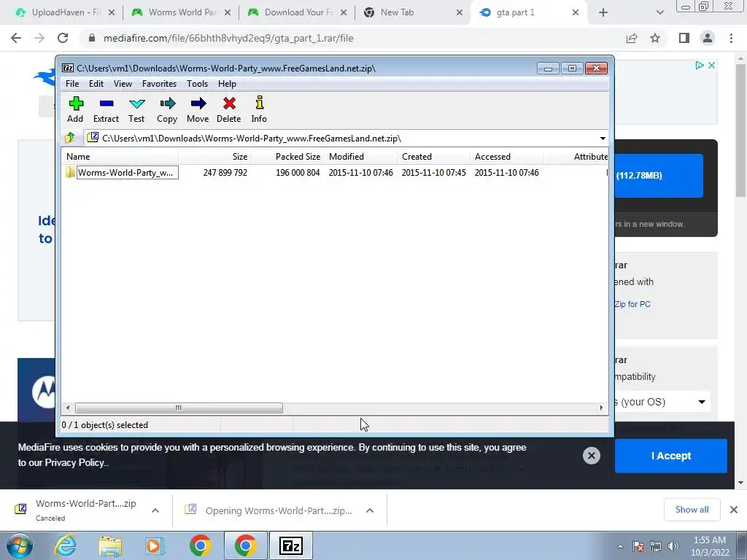Select the Worms-World-Party folder row
This screenshot has height=560, width=747.
(122, 172)
